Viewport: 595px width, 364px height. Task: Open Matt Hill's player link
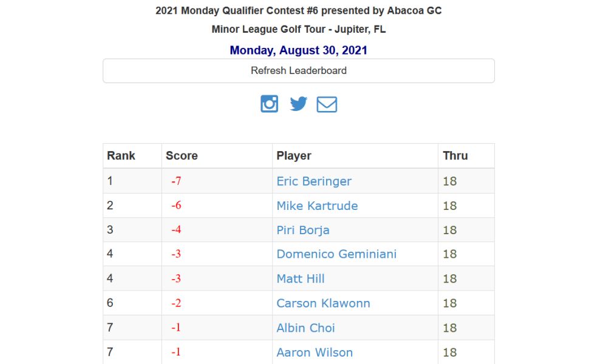coord(301,278)
